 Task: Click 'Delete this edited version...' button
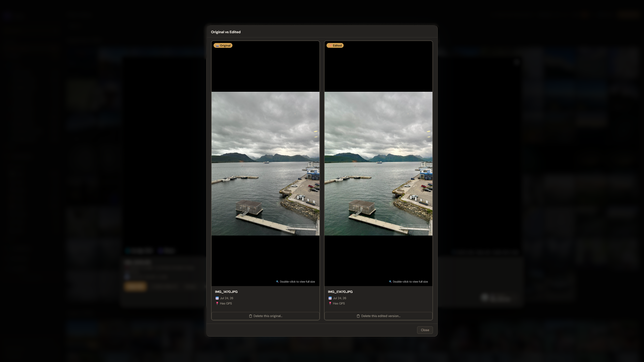[x=378, y=316]
